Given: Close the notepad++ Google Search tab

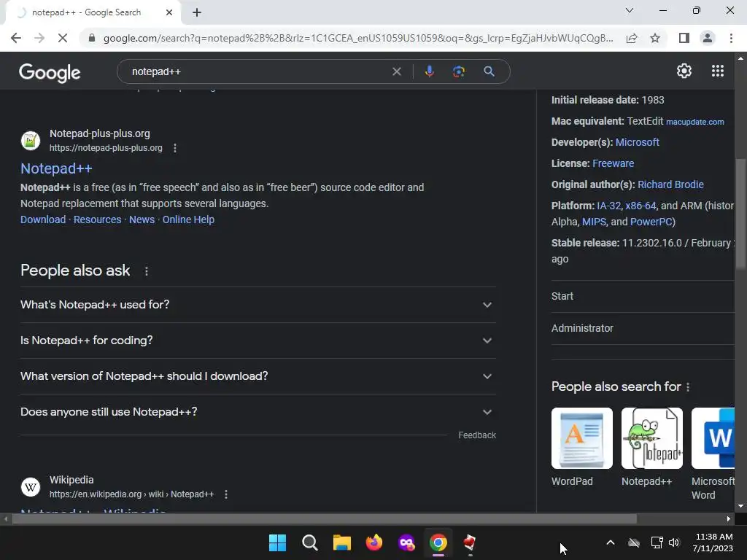Looking at the screenshot, I should click(169, 12).
